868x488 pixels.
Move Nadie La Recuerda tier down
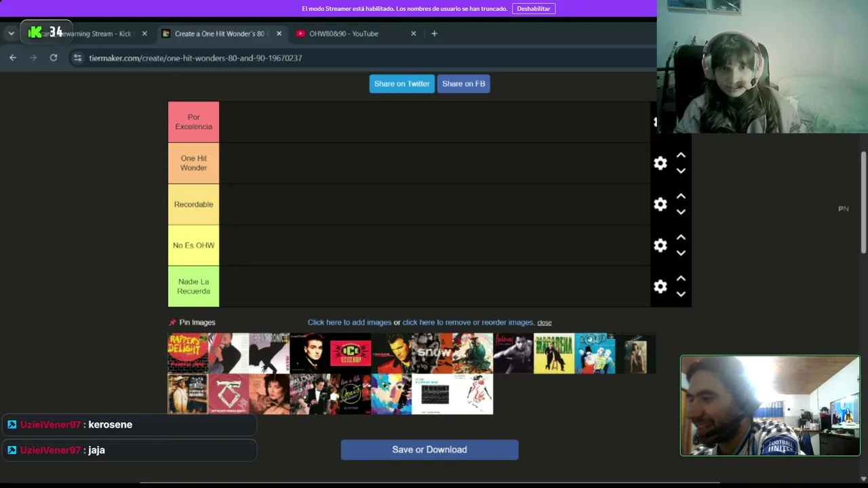click(681, 294)
